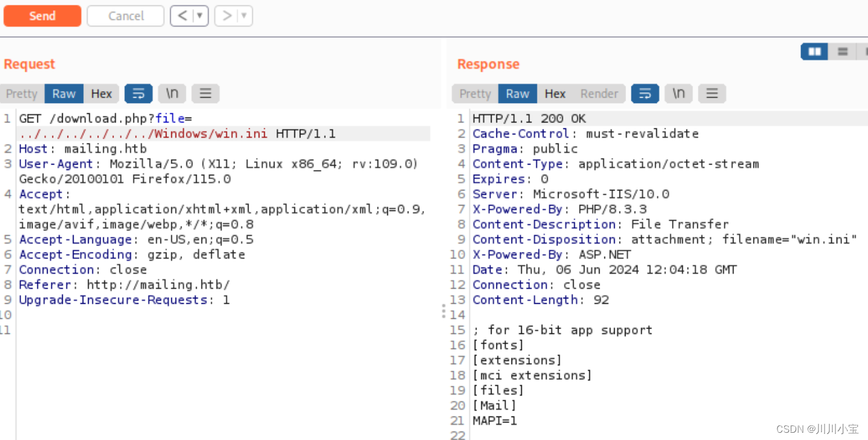
Task: Open the Hex tab in Request
Action: point(101,93)
